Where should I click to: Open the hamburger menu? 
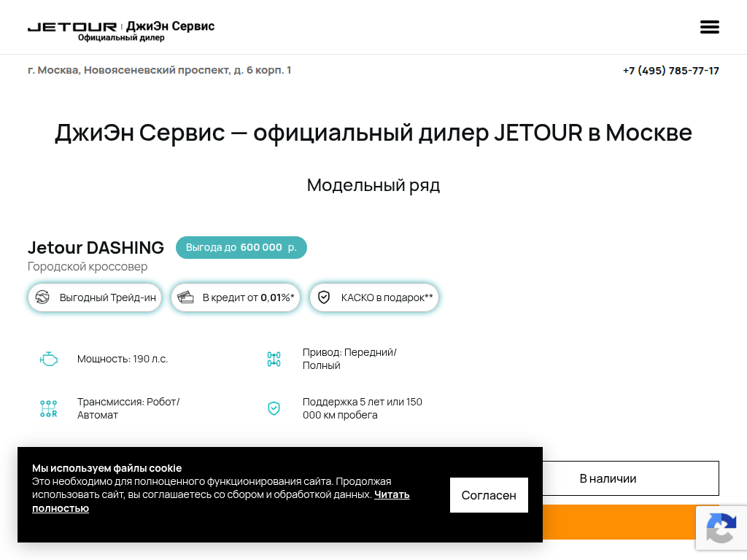[x=709, y=27]
